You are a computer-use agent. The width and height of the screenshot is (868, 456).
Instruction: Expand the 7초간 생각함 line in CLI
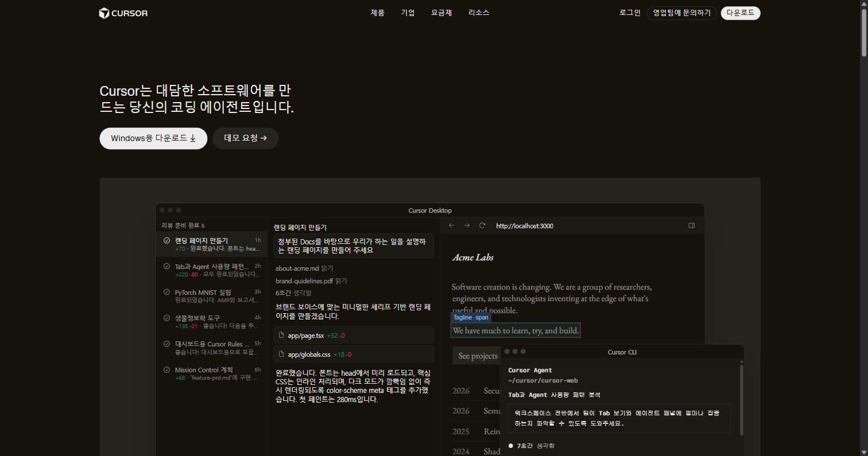click(532, 446)
